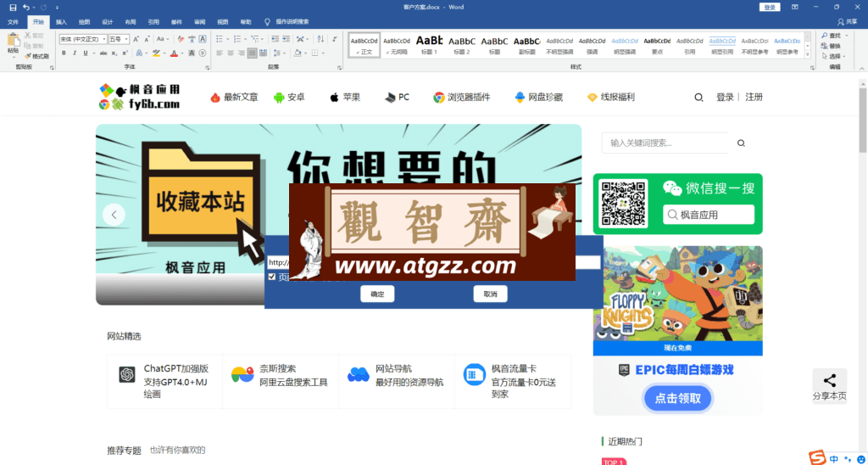Click the banner's previous slide arrow

click(114, 215)
